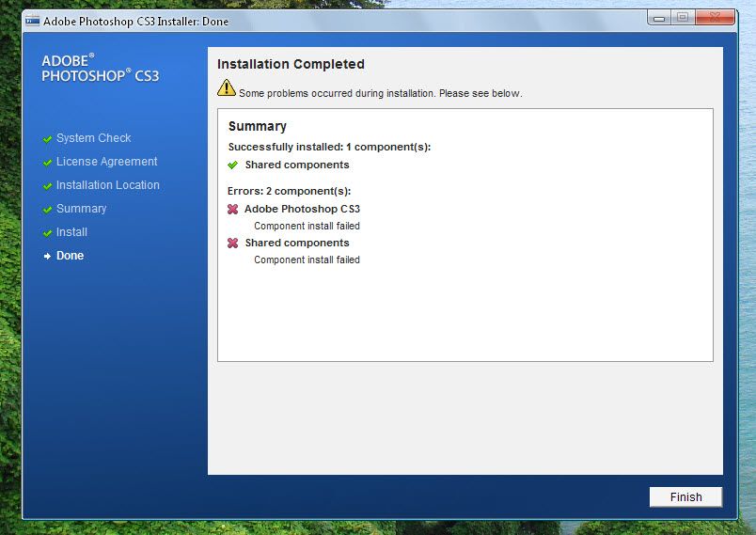
Task: Click the maximize button of the installer window
Action: point(683,18)
